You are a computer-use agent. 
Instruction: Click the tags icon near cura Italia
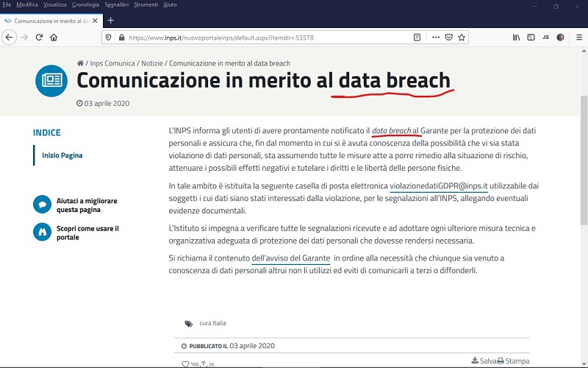(189, 324)
